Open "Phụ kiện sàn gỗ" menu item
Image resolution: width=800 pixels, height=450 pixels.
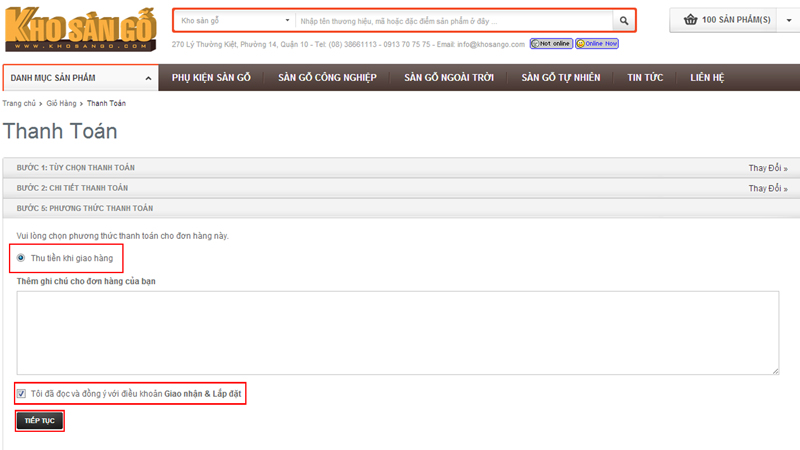coord(211,77)
